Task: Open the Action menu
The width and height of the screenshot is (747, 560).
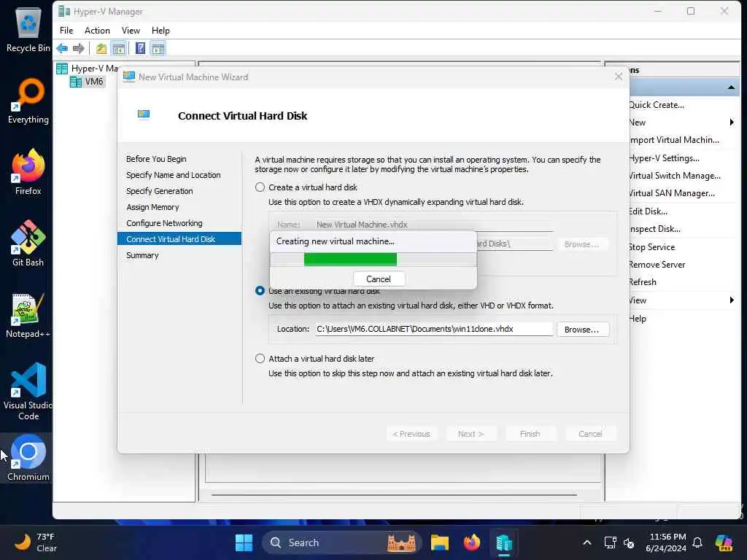Action: click(x=97, y=31)
